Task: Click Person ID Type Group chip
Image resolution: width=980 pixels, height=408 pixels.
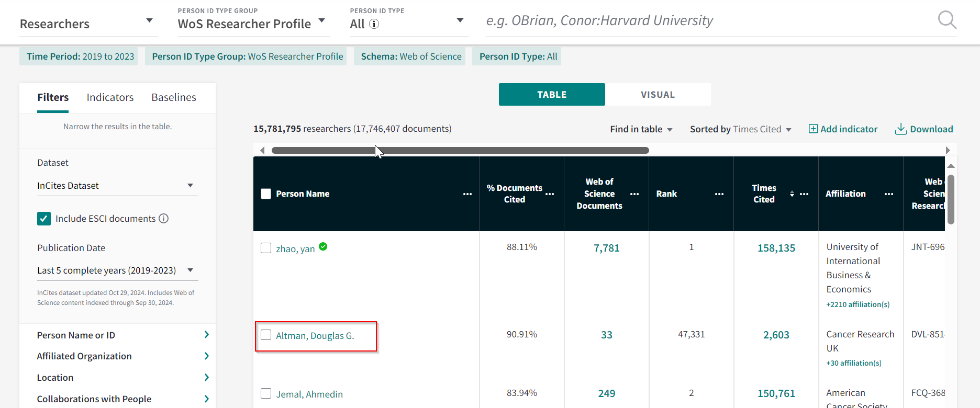Action: click(246, 56)
